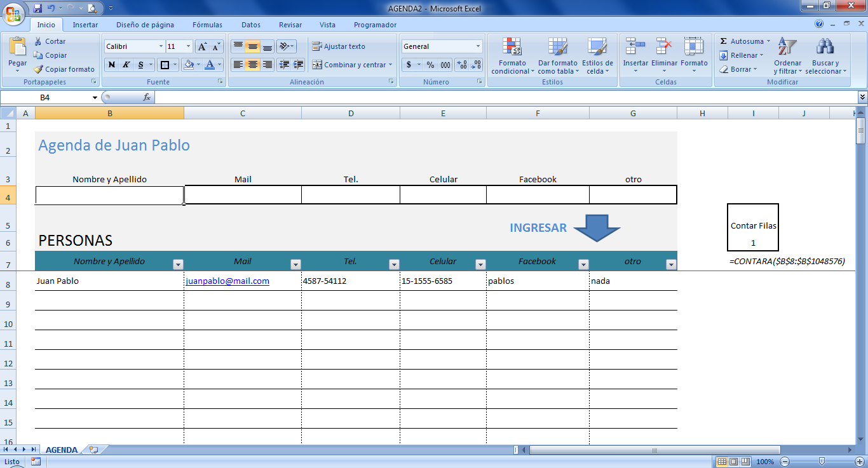The width and height of the screenshot is (868, 468).
Task: Apply percent style
Action: [430, 65]
